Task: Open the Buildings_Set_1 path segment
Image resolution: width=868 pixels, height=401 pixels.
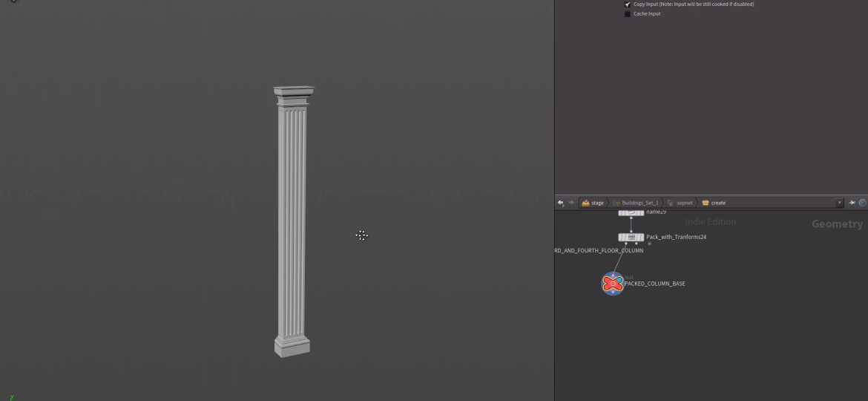Action: [x=640, y=203]
